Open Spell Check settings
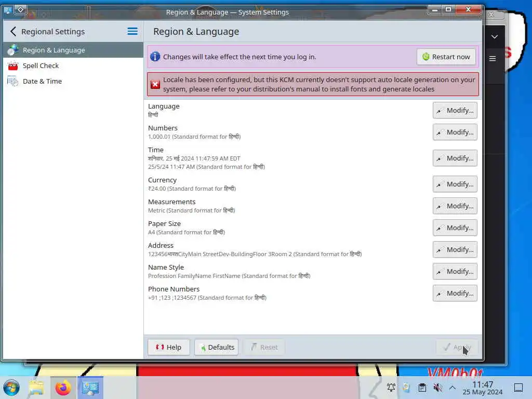This screenshot has width=532, height=399. 73,65
